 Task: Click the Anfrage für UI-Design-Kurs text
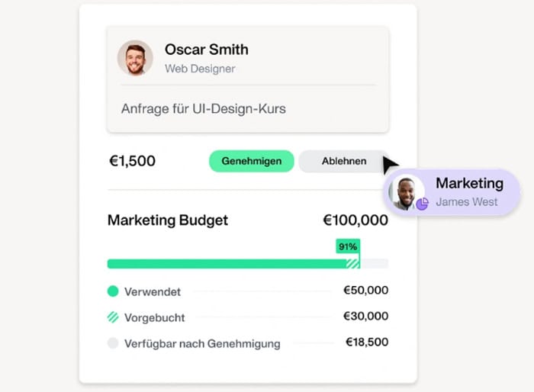click(204, 109)
